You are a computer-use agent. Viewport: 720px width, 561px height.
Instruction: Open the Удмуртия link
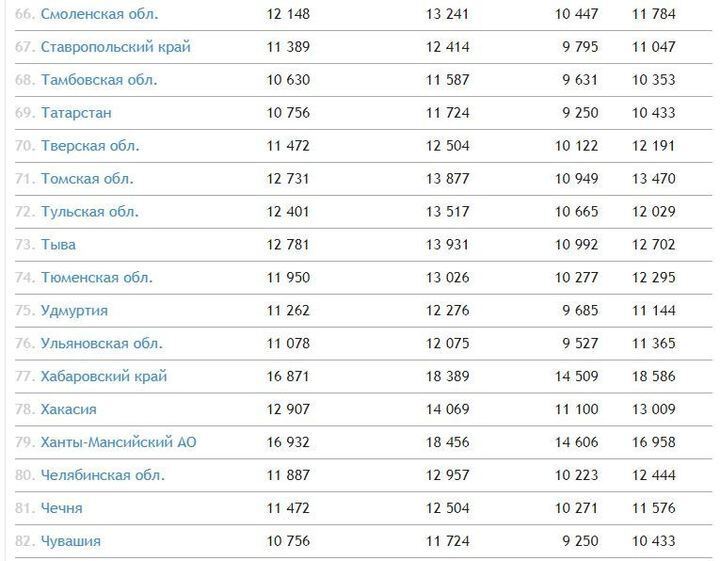[74, 311]
